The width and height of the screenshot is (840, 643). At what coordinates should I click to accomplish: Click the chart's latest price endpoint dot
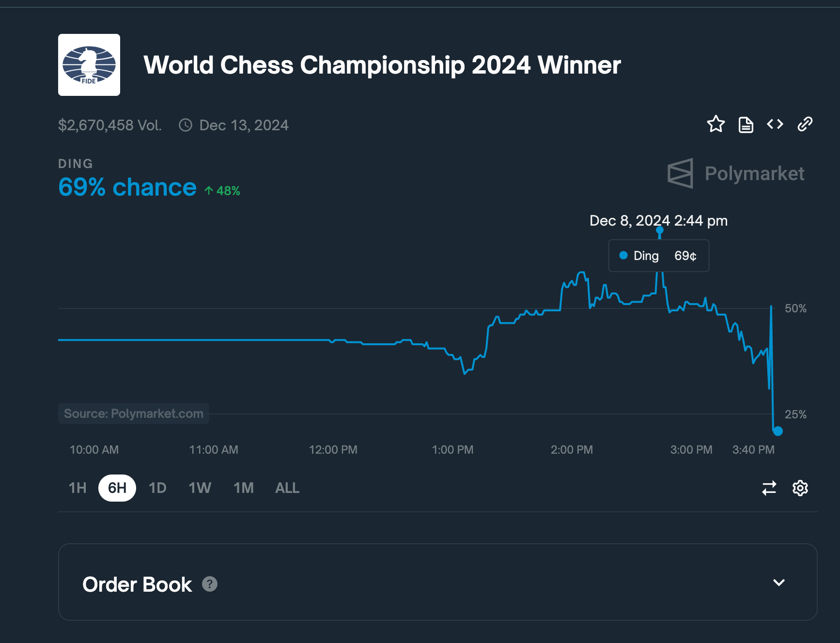coord(778,431)
